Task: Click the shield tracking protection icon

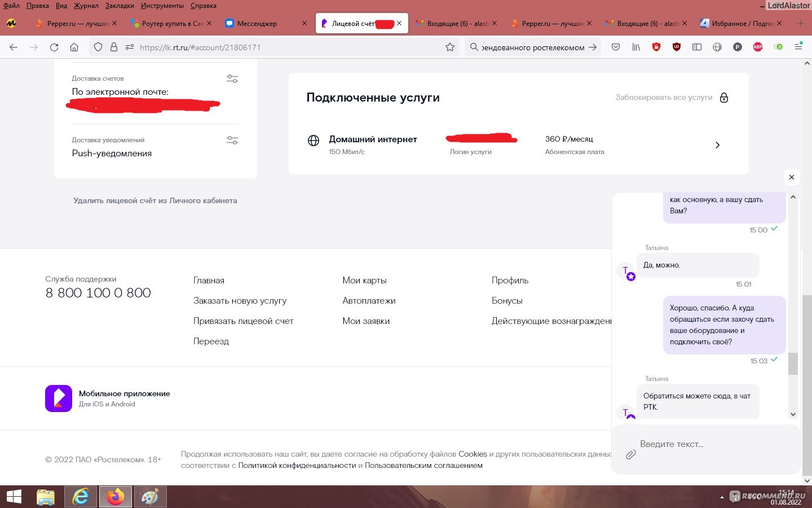Action: 98,47
